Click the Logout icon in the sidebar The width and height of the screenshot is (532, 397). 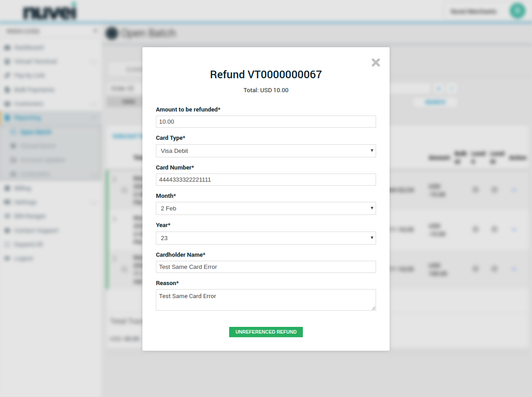7,259
